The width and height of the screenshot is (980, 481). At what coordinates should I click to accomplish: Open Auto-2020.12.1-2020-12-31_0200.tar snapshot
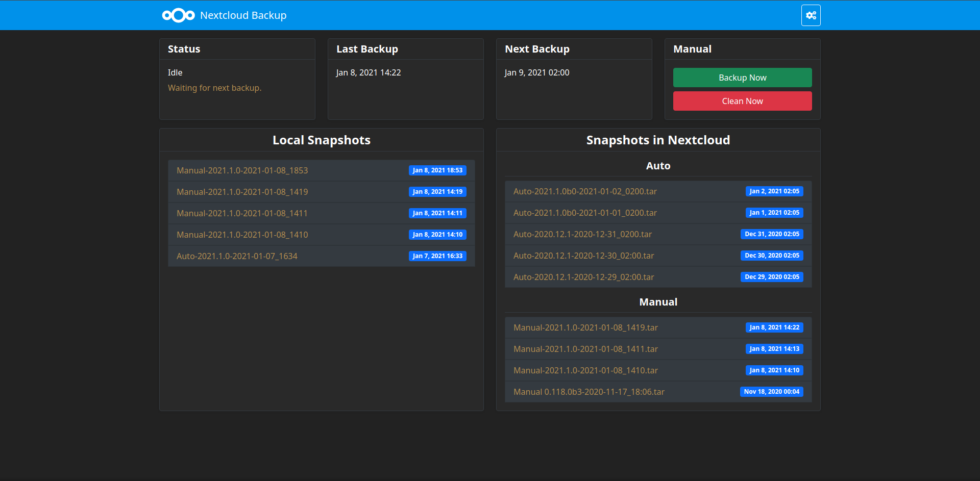point(658,234)
